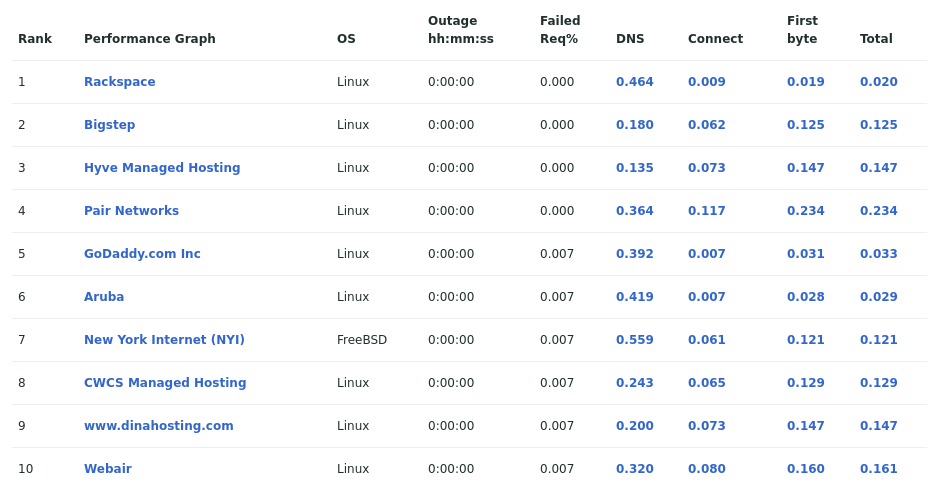Click GoDaddy DNS value 0.392
939x490 pixels.
635,254
